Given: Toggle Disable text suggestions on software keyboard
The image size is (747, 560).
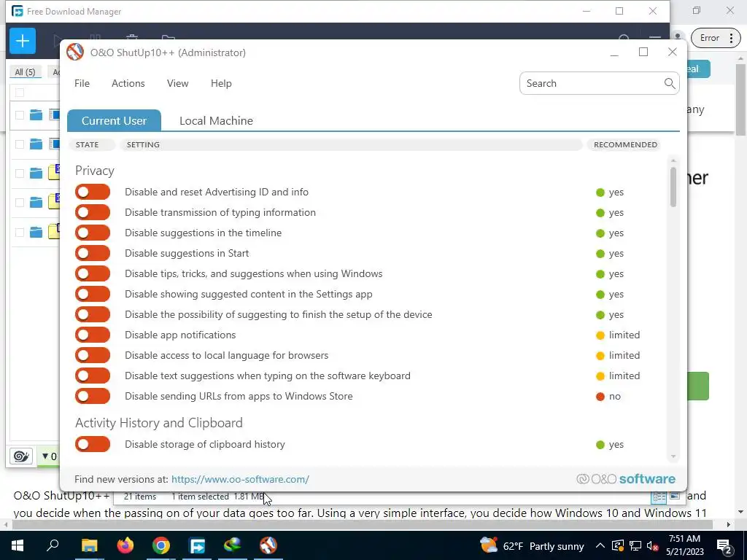Looking at the screenshot, I should 93,376.
